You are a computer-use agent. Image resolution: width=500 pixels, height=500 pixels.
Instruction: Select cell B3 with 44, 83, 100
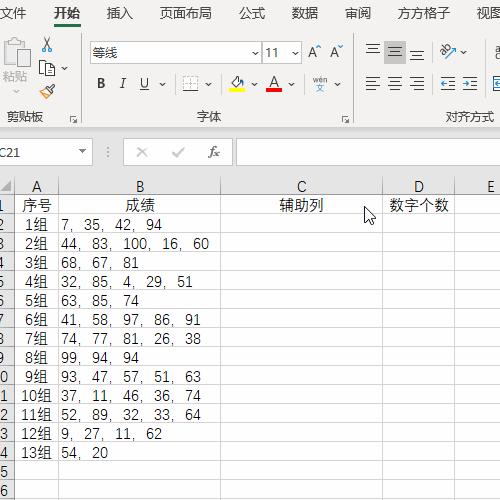click(x=139, y=244)
